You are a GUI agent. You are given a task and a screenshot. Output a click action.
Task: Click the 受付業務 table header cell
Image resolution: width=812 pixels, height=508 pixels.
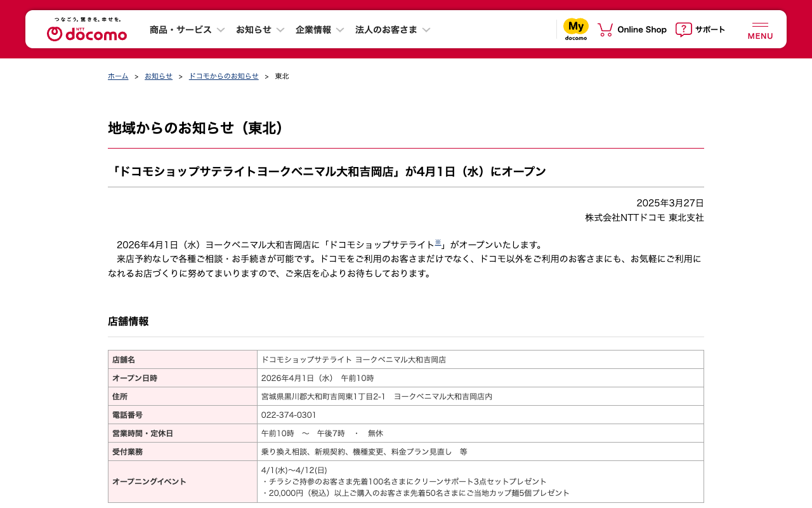pos(183,451)
